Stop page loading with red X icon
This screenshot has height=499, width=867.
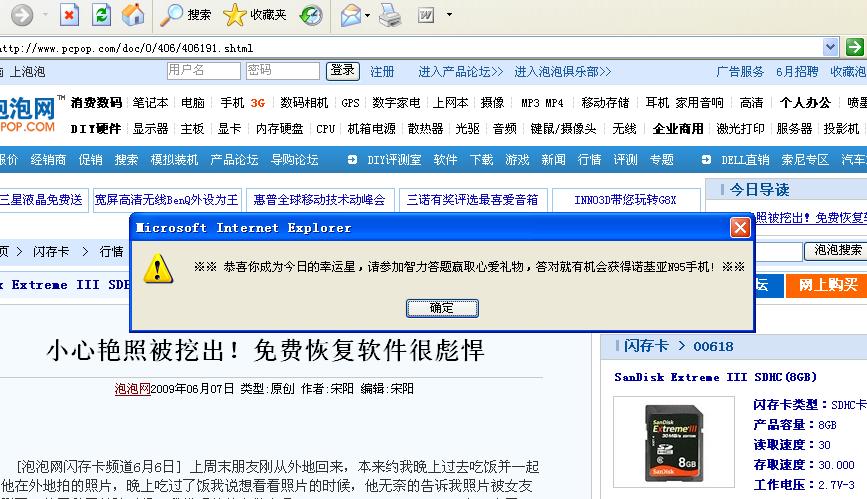(69, 15)
